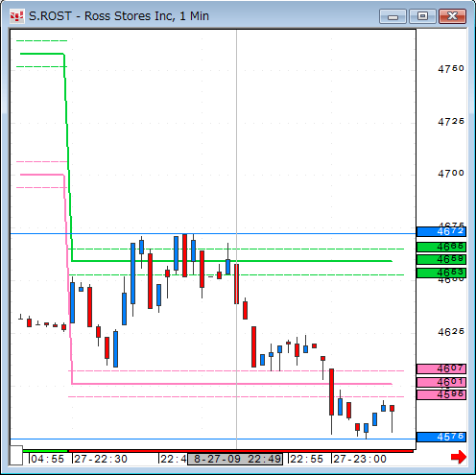Minimize the S.ROST chart window
The height and width of the screenshot is (475, 476).
(x=393, y=16)
